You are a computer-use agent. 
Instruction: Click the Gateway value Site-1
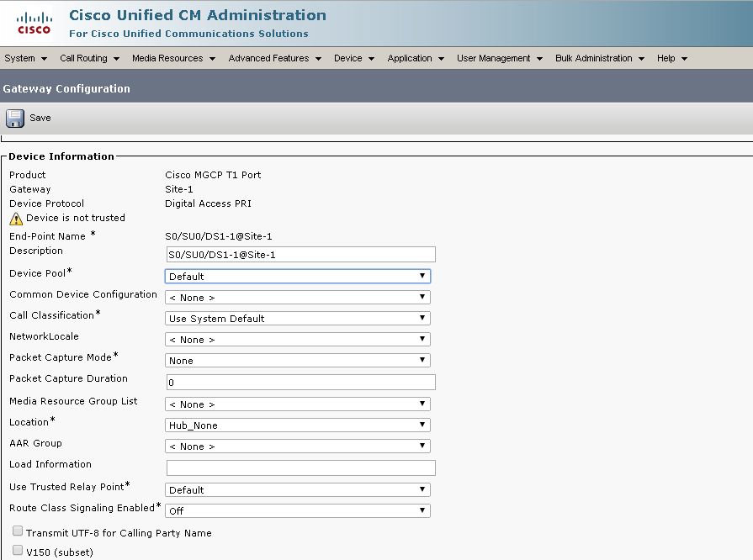pos(178,189)
